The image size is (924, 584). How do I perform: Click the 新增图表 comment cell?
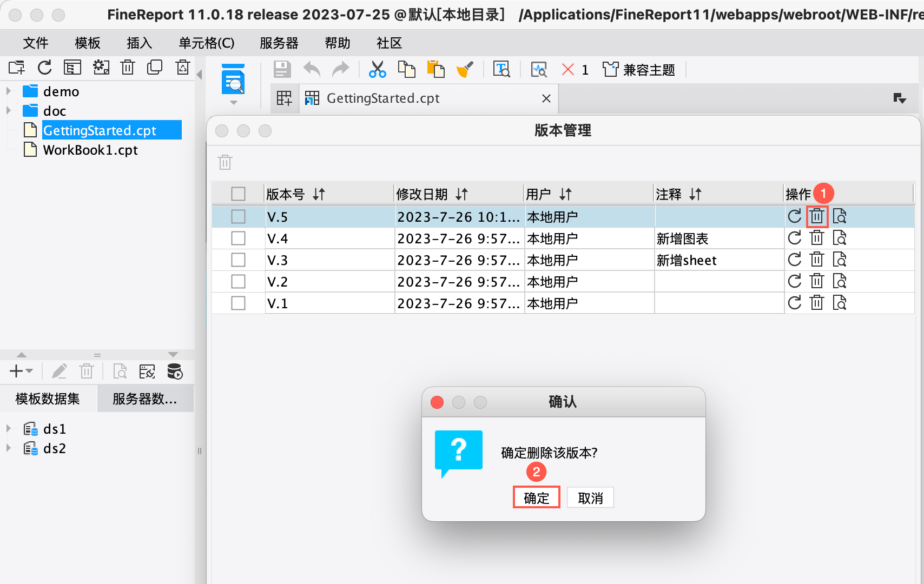coord(720,238)
